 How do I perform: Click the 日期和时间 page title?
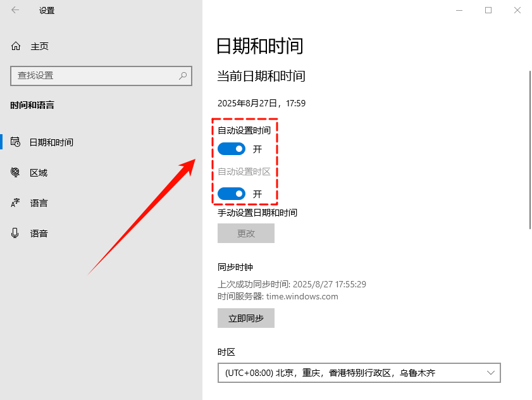tap(260, 46)
